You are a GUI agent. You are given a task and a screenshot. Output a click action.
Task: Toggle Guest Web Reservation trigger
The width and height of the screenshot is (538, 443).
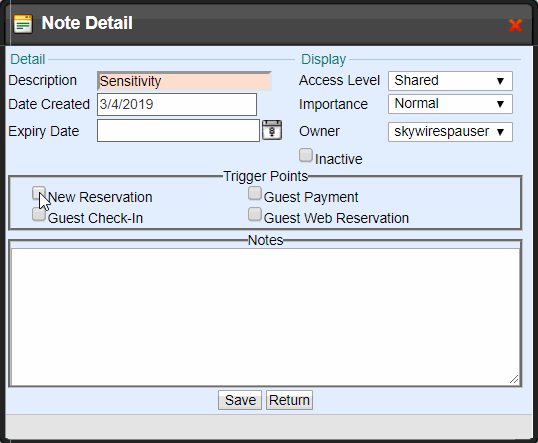pyautogui.click(x=255, y=214)
